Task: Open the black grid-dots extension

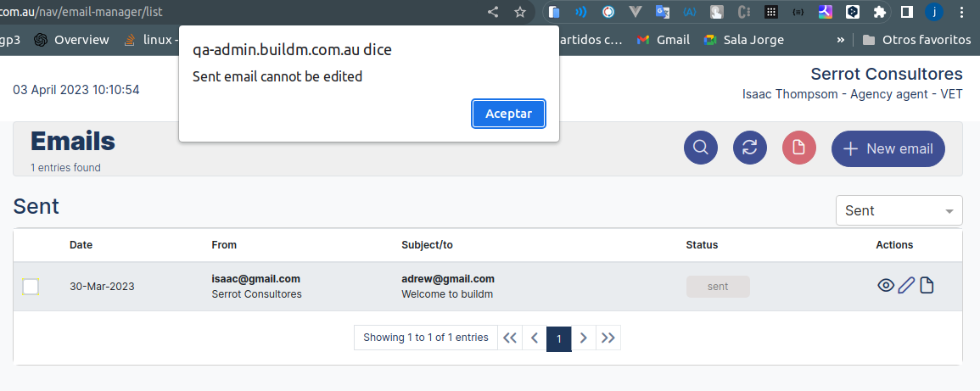Action: (771, 12)
